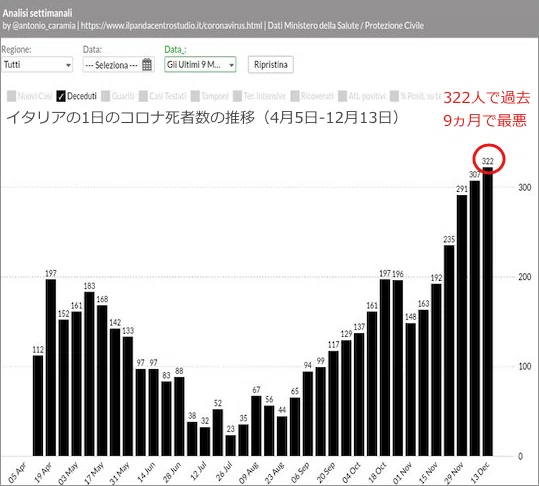Screen dimensions: 539x486
Task: Enable the Tamponi checkbox
Action: (195, 96)
